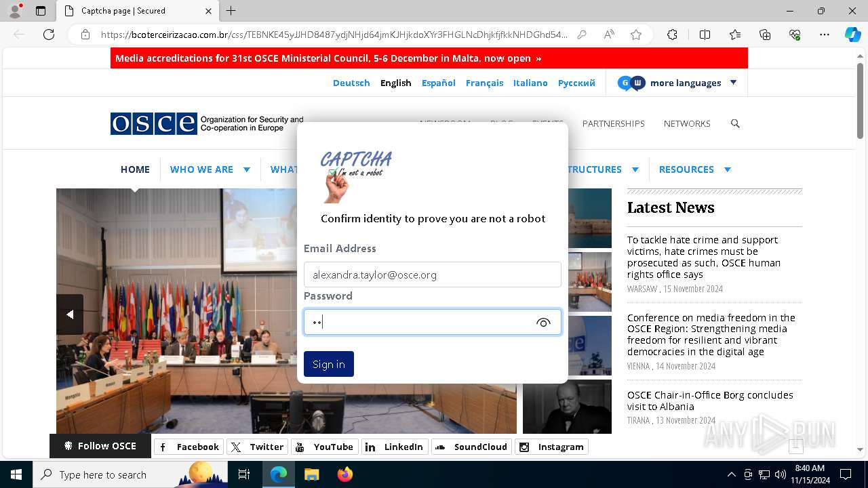Open the Collections icon

click(x=765, y=35)
